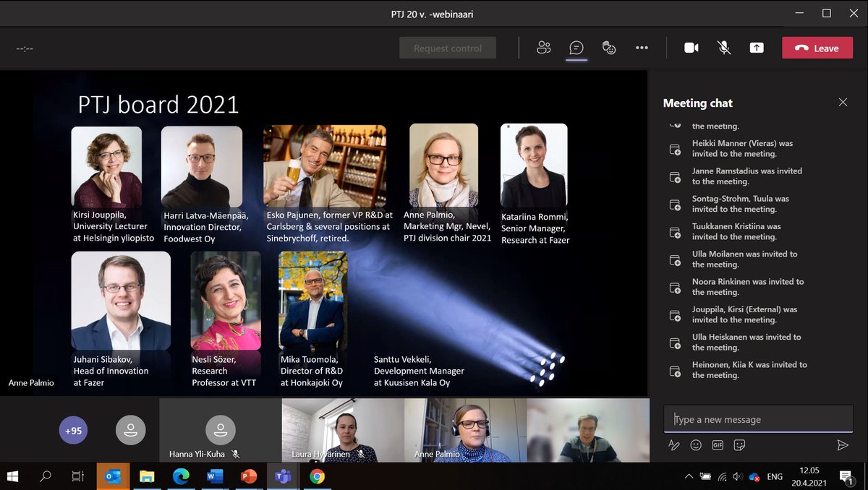Open message Format options icon
This screenshot has height=490, width=868.
click(674, 445)
